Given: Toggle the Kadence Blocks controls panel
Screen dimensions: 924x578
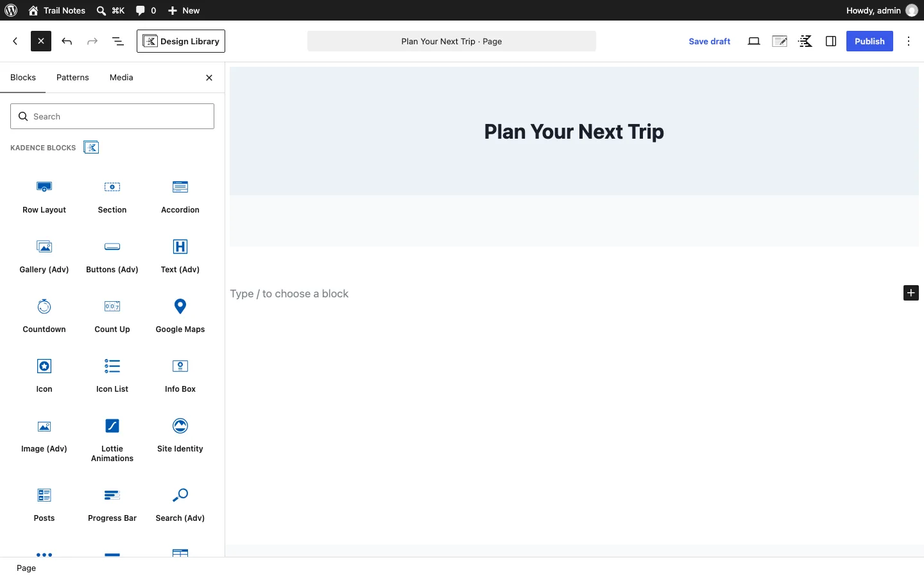Looking at the screenshot, I should click(806, 41).
